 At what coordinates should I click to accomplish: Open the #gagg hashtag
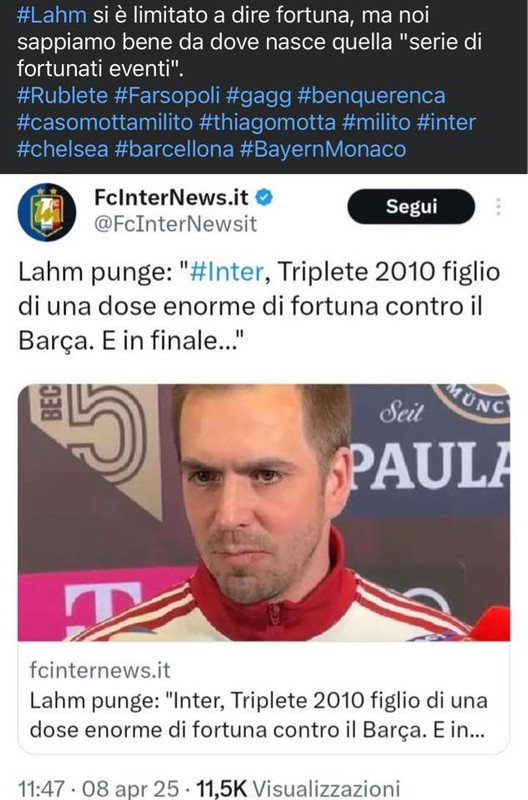pyautogui.click(x=259, y=96)
